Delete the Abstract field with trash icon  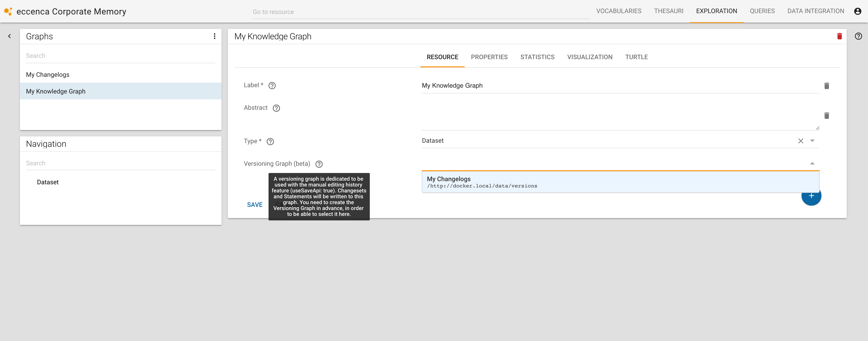coord(827,116)
